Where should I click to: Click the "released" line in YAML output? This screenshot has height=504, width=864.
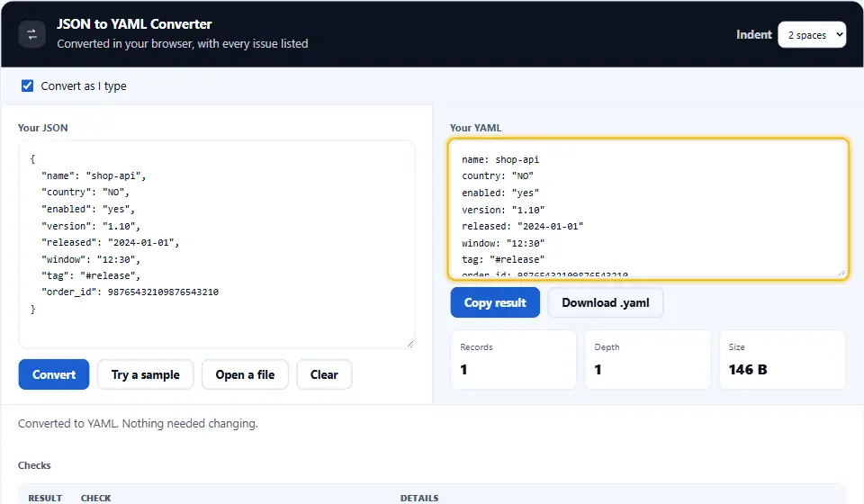coord(522,227)
